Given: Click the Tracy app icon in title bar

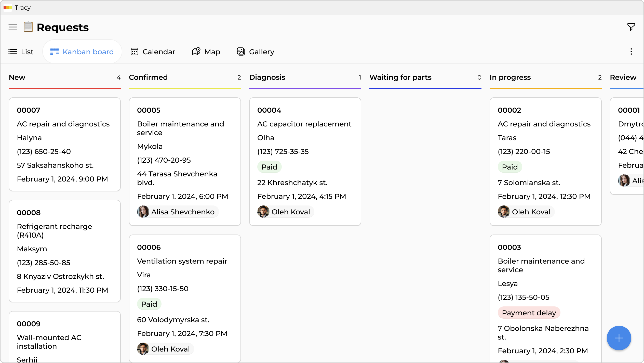Looking at the screenshot, I should [x=8, y=8].
